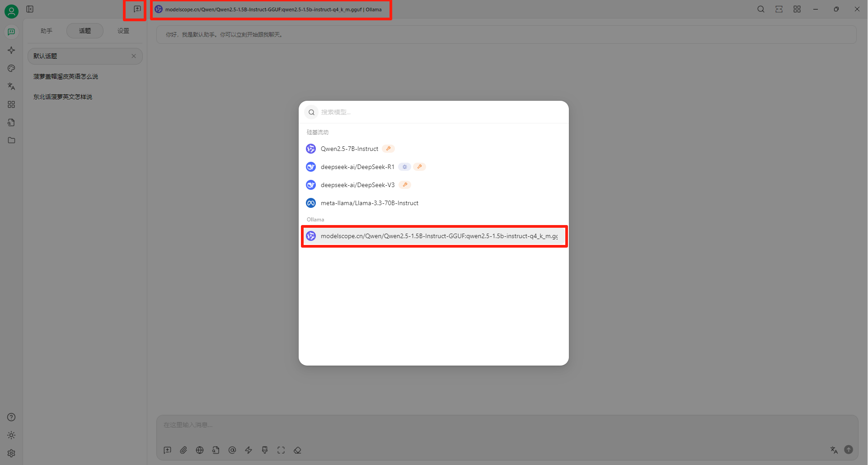Click the help question mark icon
The image size is (868, 465).
point(11,417)
